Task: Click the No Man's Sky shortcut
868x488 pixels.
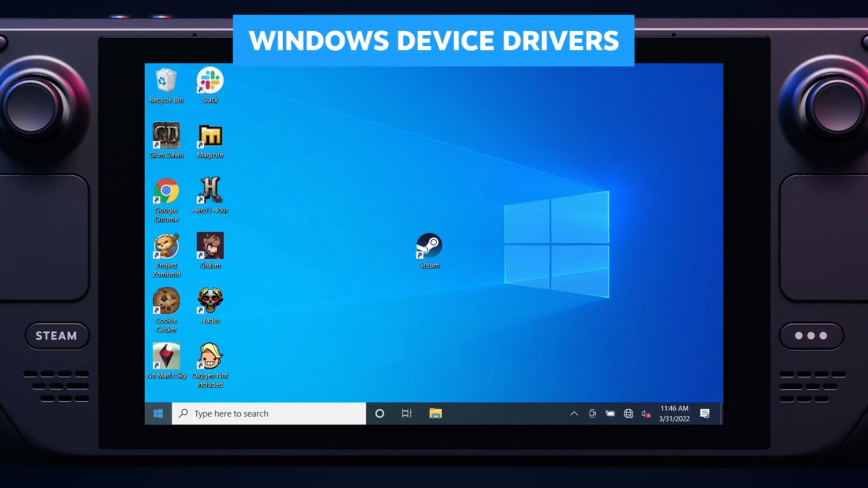Action: pyautogui.click(x=166, y=357)
